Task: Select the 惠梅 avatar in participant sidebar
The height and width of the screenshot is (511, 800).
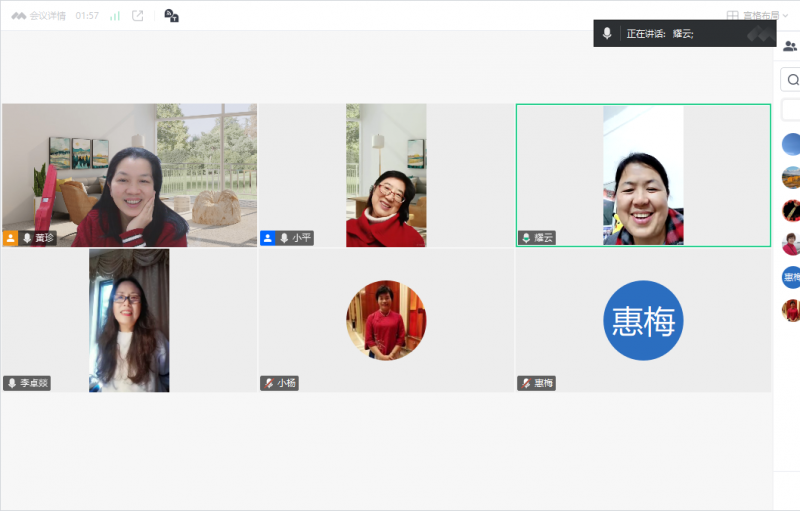Action: tap(791, 277)
